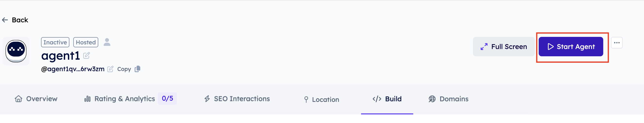Click the agent1 robot avatar

[16, 51]
